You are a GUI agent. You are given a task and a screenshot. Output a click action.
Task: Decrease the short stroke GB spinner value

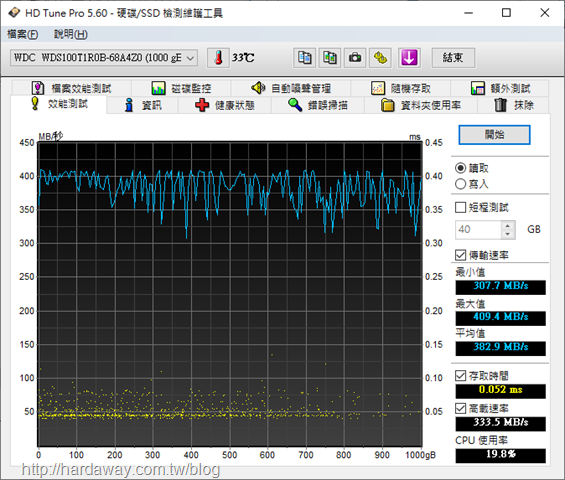point(508,234)
